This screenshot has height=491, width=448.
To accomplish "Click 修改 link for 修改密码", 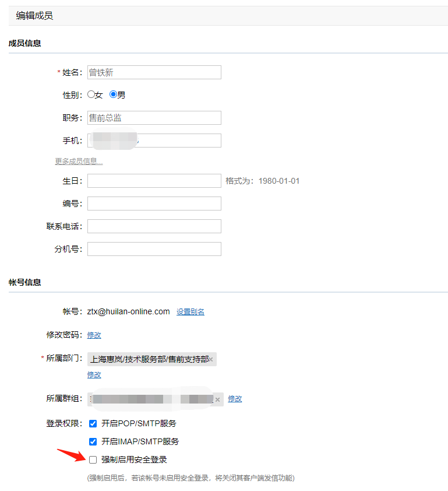I will [94, 335].
